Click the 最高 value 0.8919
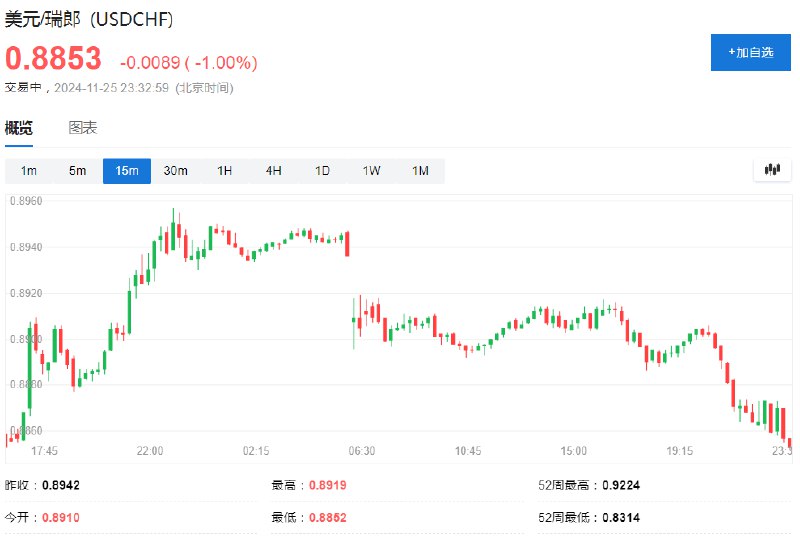The width and height of the screenshot is (800, 542). point(328,485)
